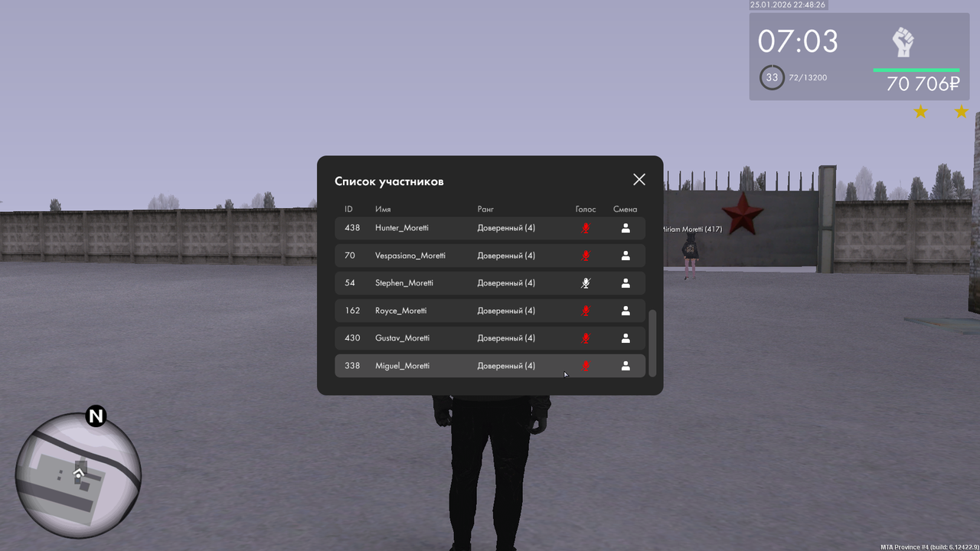Click the Голос column header

click(586, 209)
